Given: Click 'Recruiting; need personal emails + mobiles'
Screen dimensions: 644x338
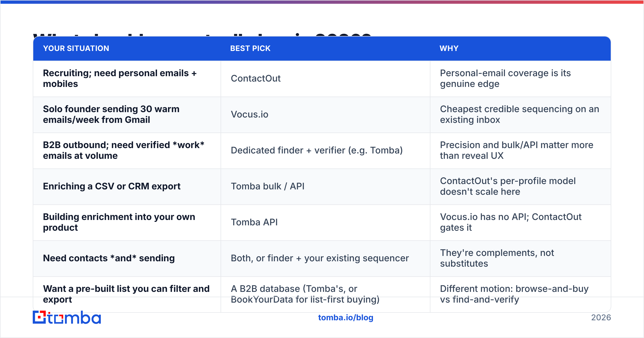Looking at the screenshot, I should pyautogui.click(x=120, y=78).
